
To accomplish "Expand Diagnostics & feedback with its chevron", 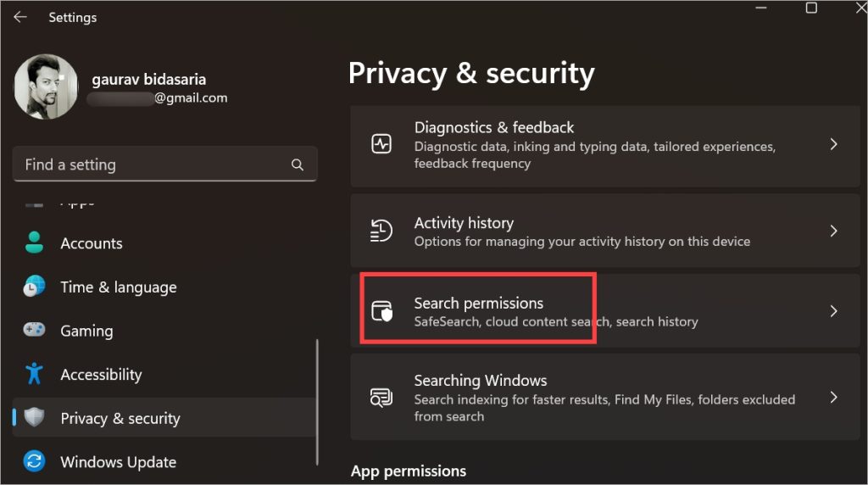I will [834, 144].
